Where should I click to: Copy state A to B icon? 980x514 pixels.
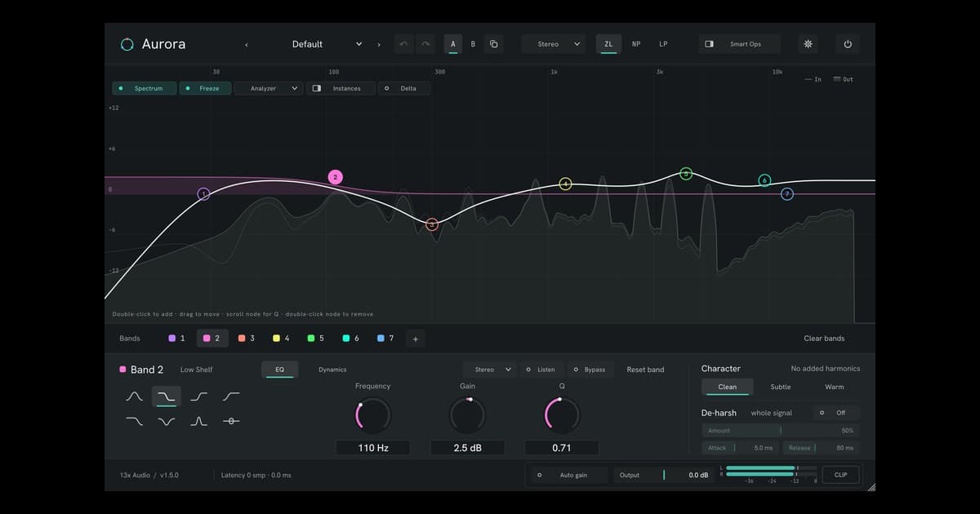click(x=494, y=44)
